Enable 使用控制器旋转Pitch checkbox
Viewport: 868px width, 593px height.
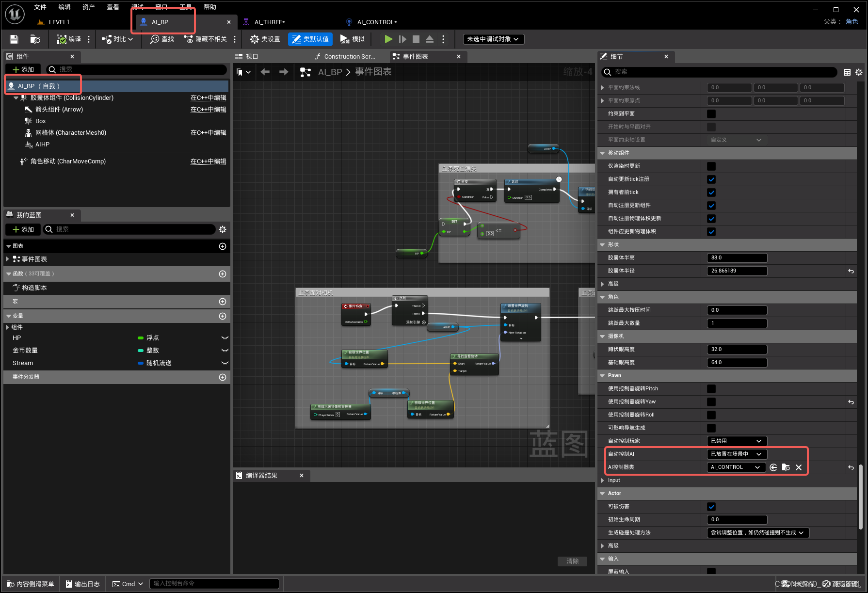711,388
